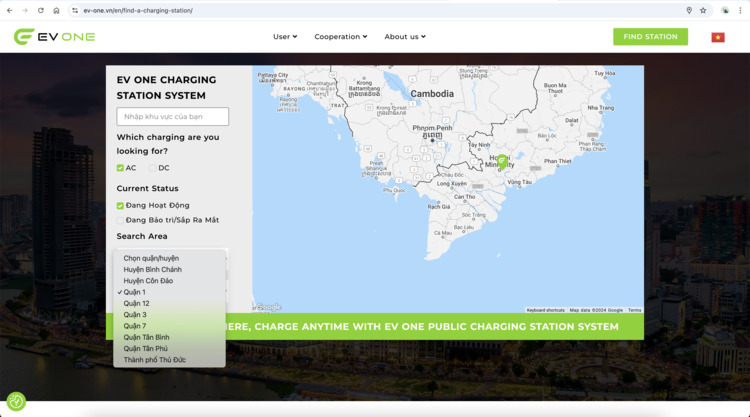Click Phan Thiet label on the map
The width and height of the screenshot is (750, 417).
click(x=558, y=161)
